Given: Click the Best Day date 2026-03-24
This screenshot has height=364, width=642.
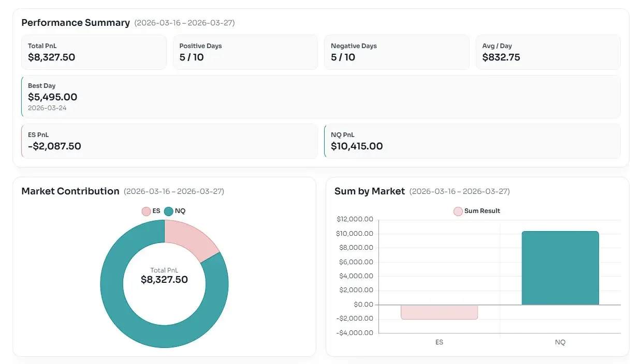Looking at the screenshot, I should pyautogui.click(x=47, y=108).
